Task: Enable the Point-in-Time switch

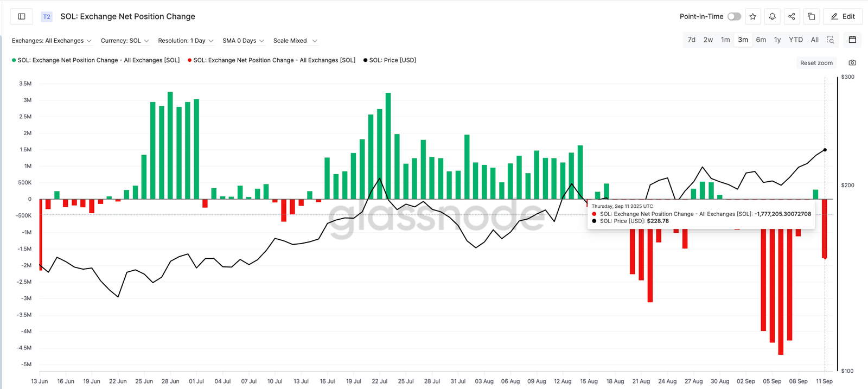Action: [734, 16]
